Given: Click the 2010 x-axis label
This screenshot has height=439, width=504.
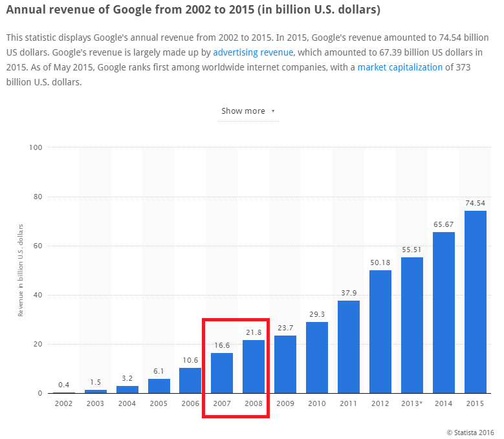Looking at the screenshot, I should pos(317,403).
